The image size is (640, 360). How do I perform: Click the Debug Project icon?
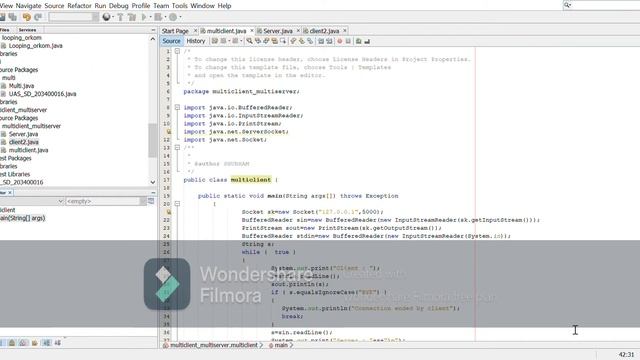coord(158,17)
